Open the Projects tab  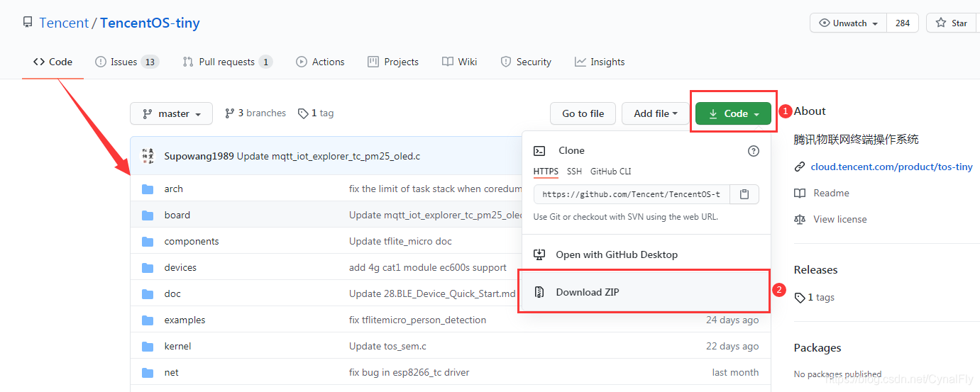coord(393,62)
